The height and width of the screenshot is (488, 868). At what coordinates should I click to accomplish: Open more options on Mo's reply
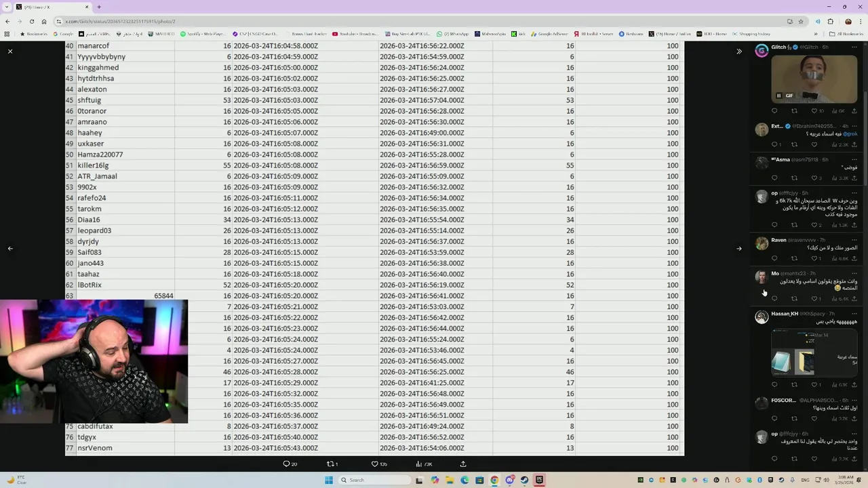tap(854, 273)
